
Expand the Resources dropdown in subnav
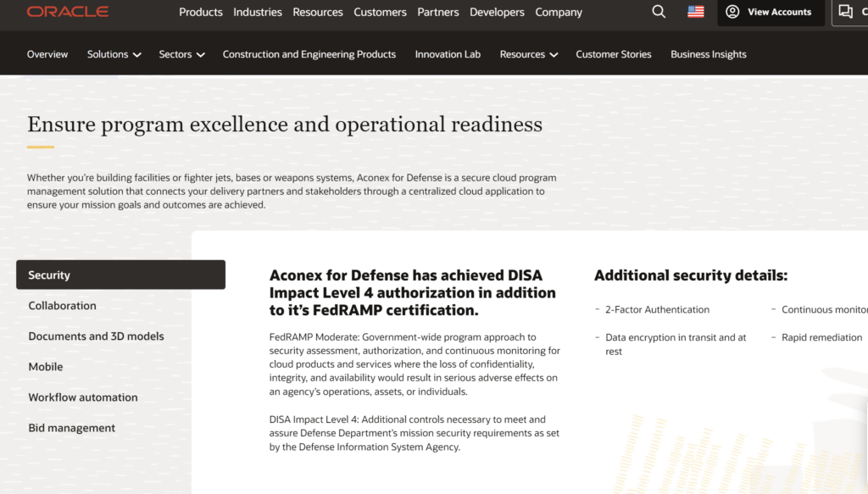click(x=528, y=54)
